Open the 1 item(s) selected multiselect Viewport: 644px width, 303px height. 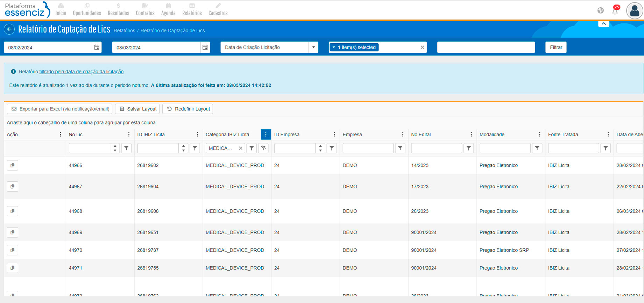coord(354,47)
